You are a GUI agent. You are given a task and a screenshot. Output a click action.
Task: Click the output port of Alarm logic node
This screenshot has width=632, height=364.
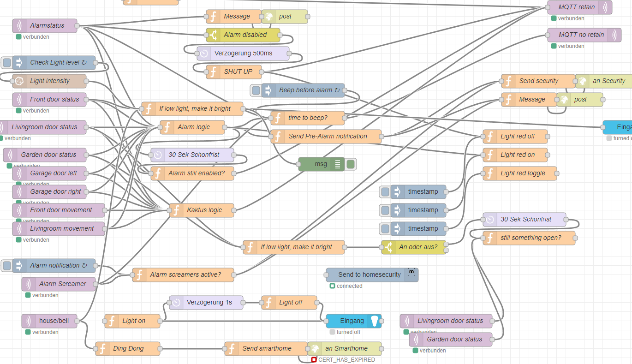[x=225, y=127]
